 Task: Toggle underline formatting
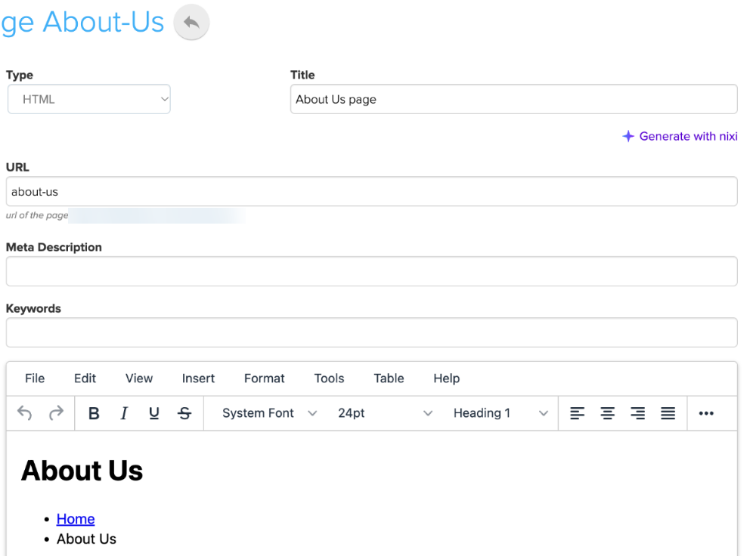pyautogui.click(x=154, y=413)
